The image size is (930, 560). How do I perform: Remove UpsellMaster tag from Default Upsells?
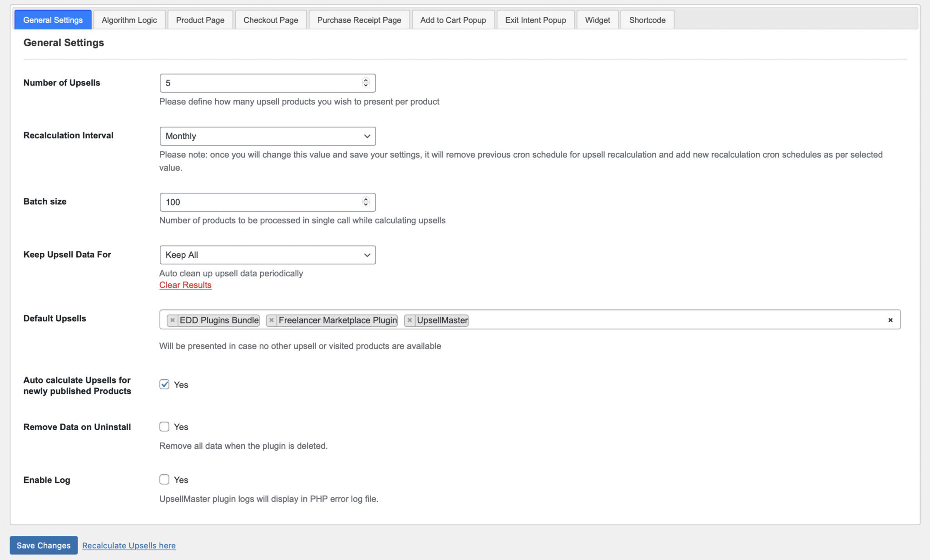click(x=410, y=320)
